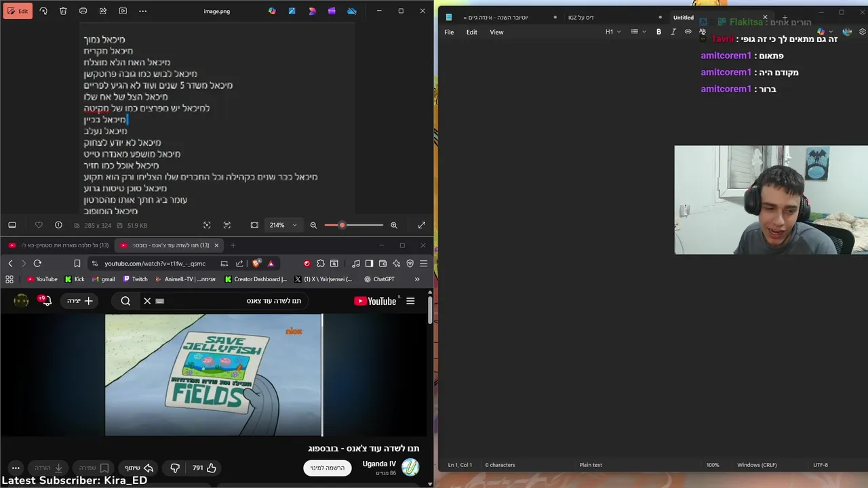This screenshot has height=488, width=868.
Task: Delete image.png using the trash icon
Action: tap(63, 11)
